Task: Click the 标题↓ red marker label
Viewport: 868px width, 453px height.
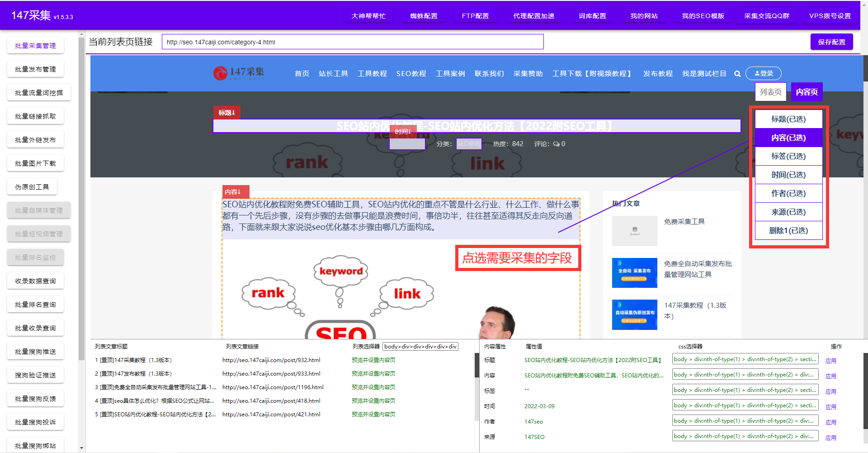Action: pyautogui.click(x=226, y=113)
